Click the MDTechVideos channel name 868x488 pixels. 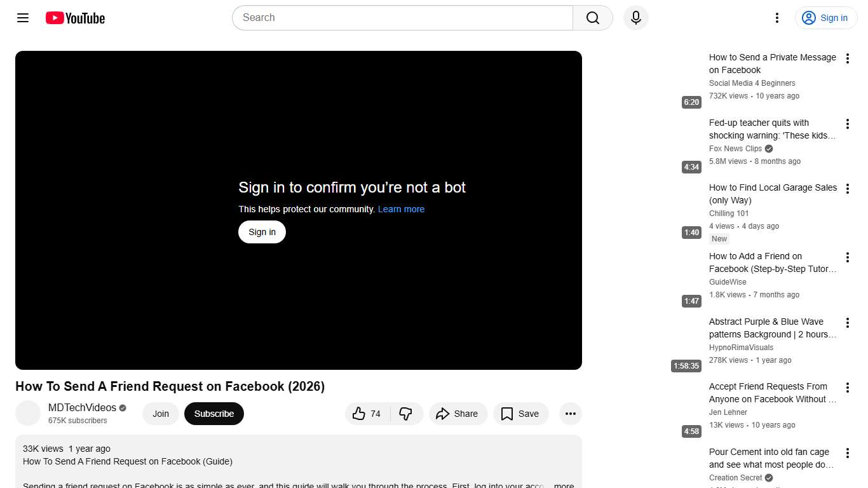coord(82,407)
